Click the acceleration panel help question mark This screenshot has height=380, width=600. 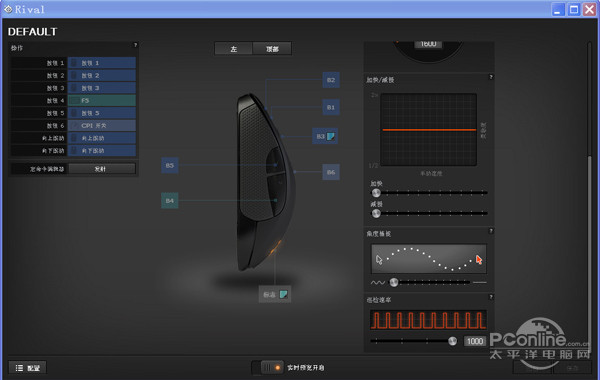[x=491, y=77]
